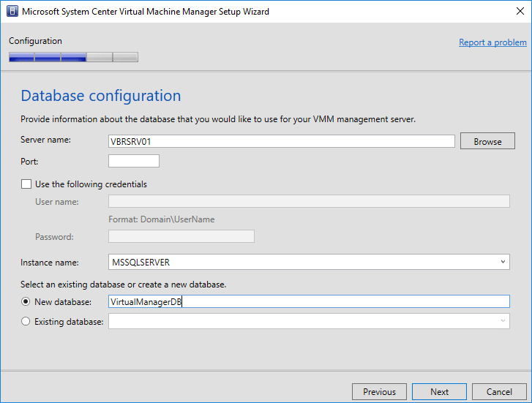Viewport: 532px width, 403px height.
Task: Focus the Port text box
Action: pyautogui.click(x=133, y=161)
